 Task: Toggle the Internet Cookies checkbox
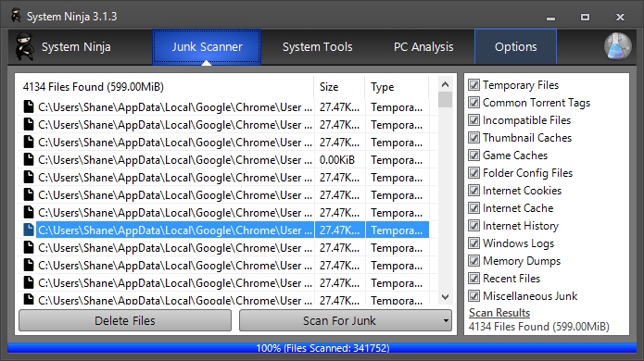(474, 191)
